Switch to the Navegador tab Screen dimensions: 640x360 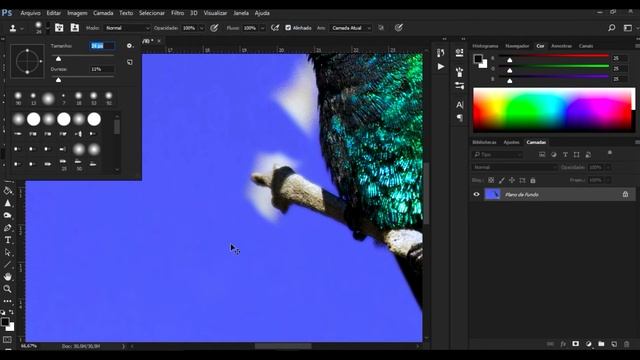coord(517,46)
